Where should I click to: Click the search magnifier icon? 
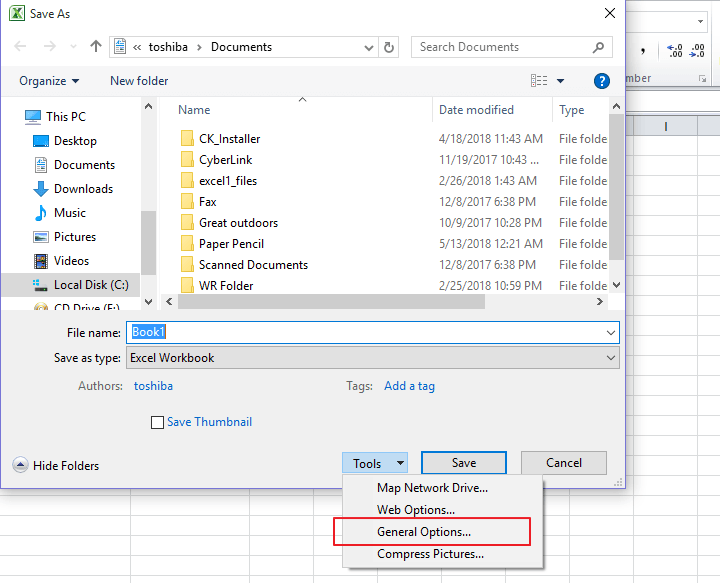[598, 47]
